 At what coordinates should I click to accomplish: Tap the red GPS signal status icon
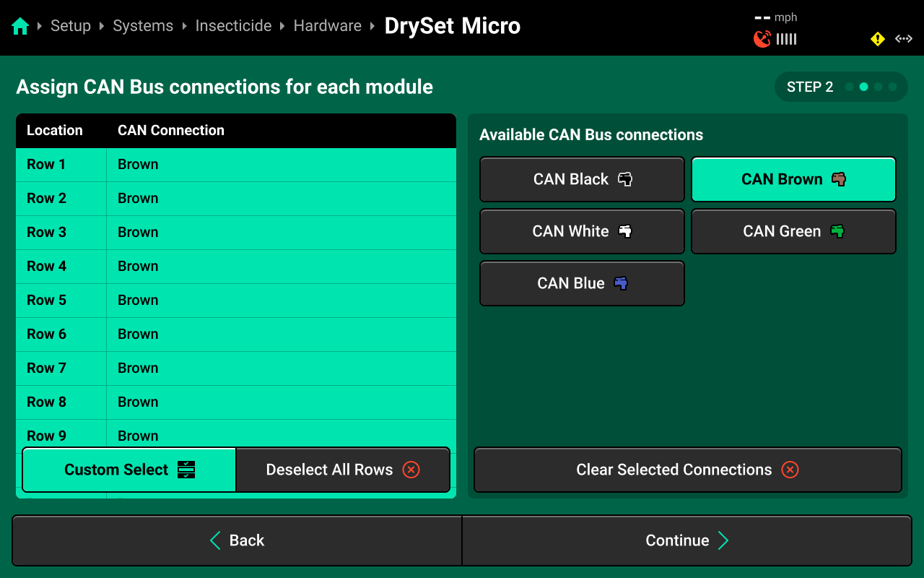762,39
